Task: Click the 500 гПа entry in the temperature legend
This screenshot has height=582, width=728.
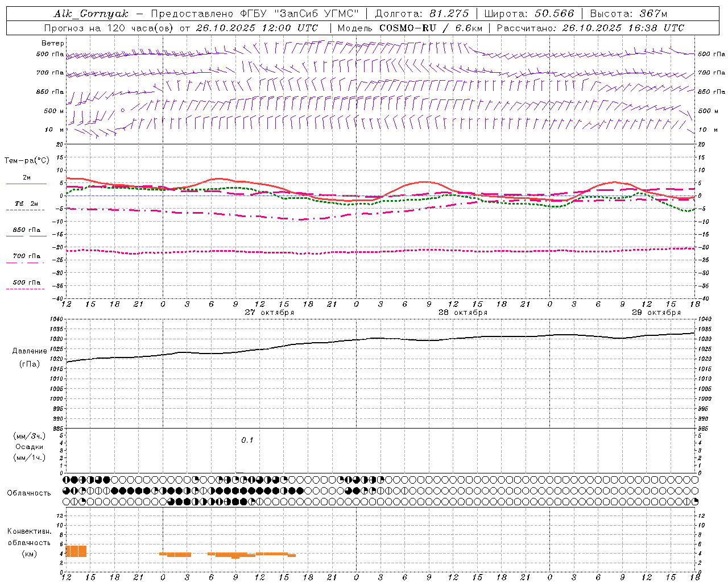Action: pyautogui.click(x=27, y=282)
